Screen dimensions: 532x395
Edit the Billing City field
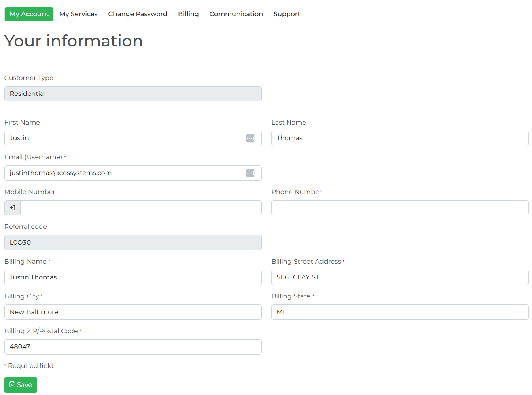pyautogui.click(x=133, y=312)
